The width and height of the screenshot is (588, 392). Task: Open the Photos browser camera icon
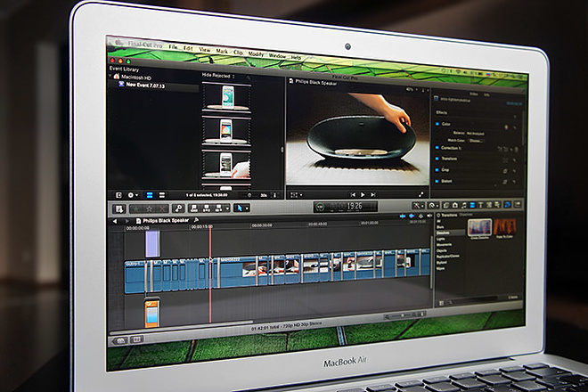coord(455,205)
